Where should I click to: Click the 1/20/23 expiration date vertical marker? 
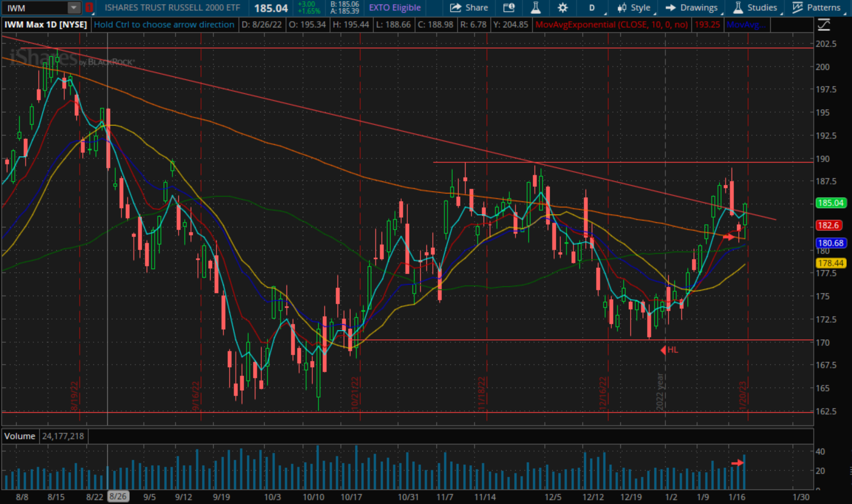point(742,395)
